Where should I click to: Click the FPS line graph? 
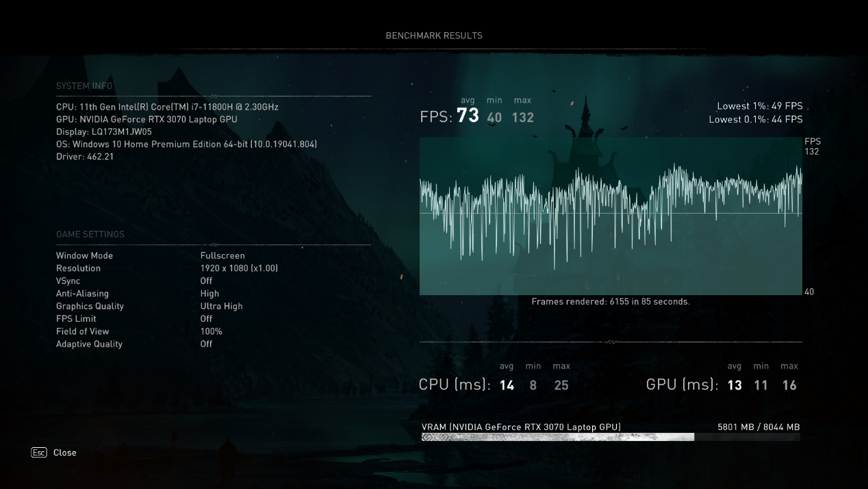[x=611, y=216]
